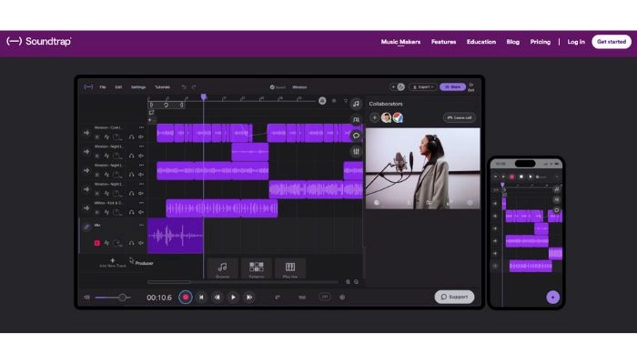Click the playhead marker on the timeline ruler
Screen dimensions: 637x364
[x=204, y=97]
